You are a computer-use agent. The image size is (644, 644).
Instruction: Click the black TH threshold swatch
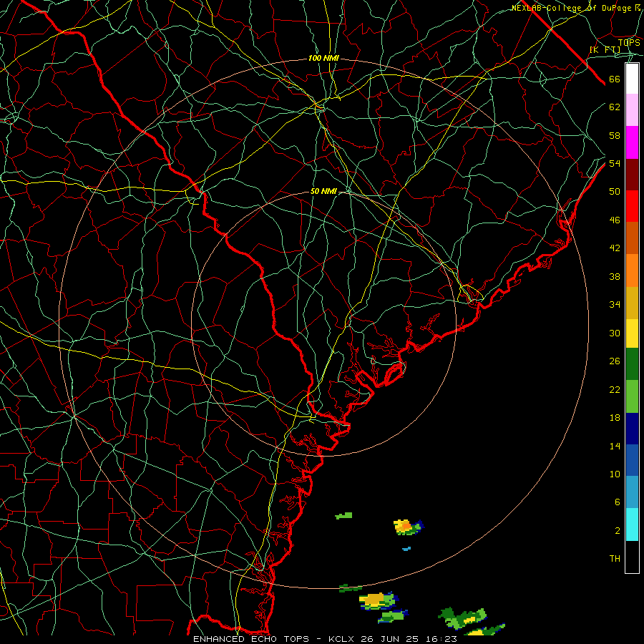pyautogui.click(x=632, y=557)
